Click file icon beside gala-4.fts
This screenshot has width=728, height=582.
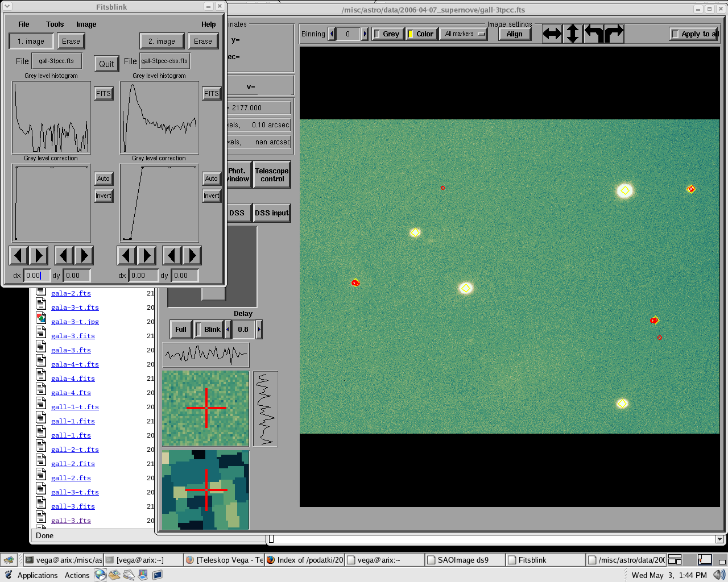click(41, 389)
